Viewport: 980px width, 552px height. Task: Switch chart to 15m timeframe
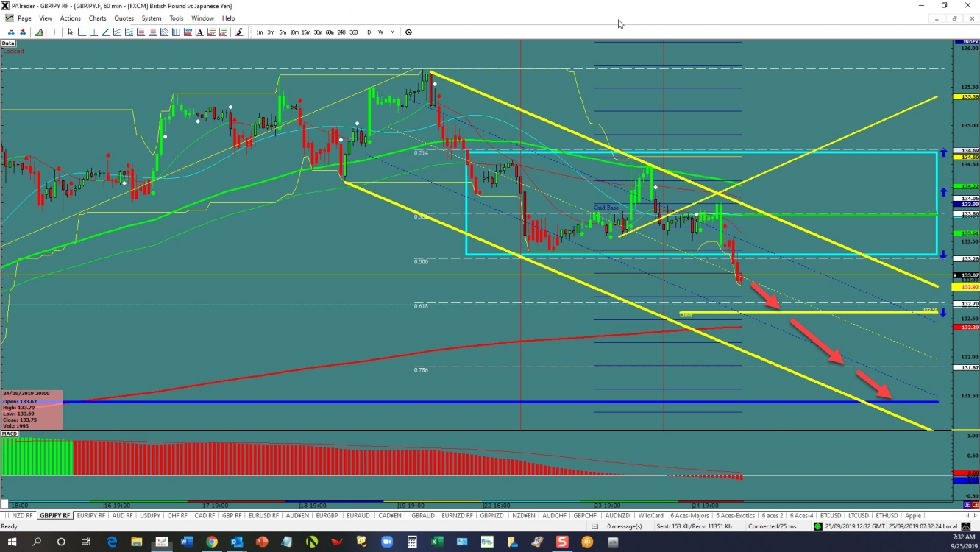(x=306, y=32)
